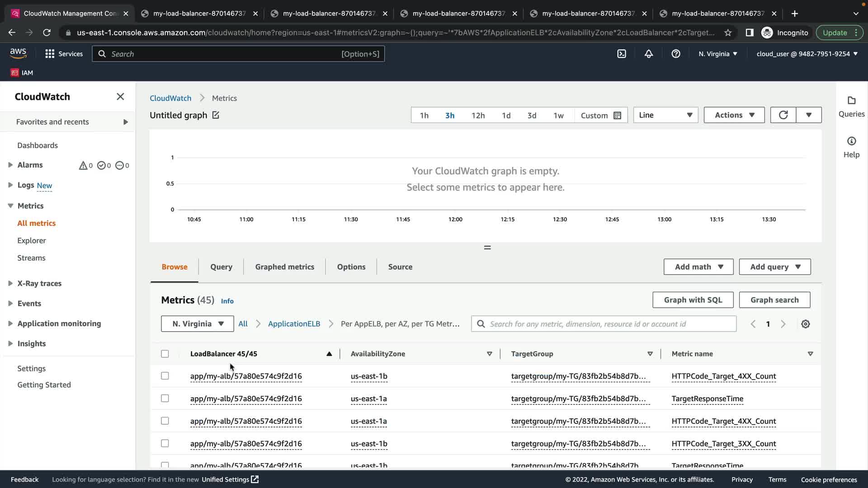This screenshot has width=868, height=488.
Task: Click Graph with SQL button
Action: [693, 300]
